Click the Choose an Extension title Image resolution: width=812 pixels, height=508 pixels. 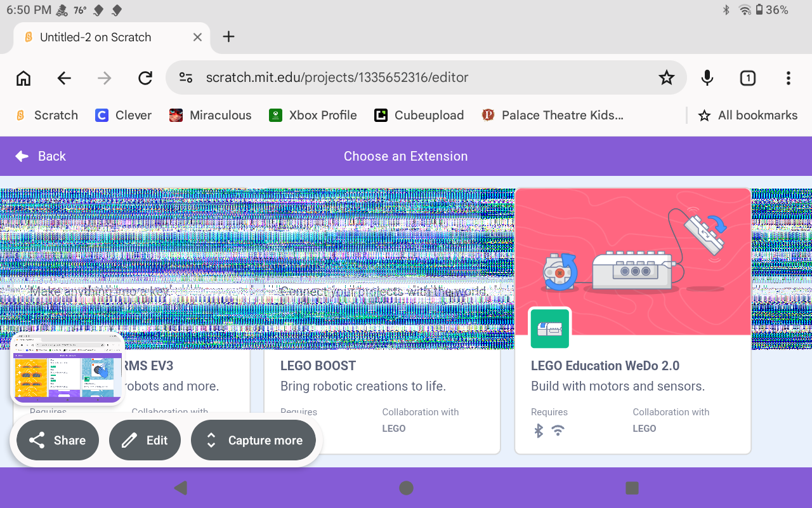tap(406, 156)
